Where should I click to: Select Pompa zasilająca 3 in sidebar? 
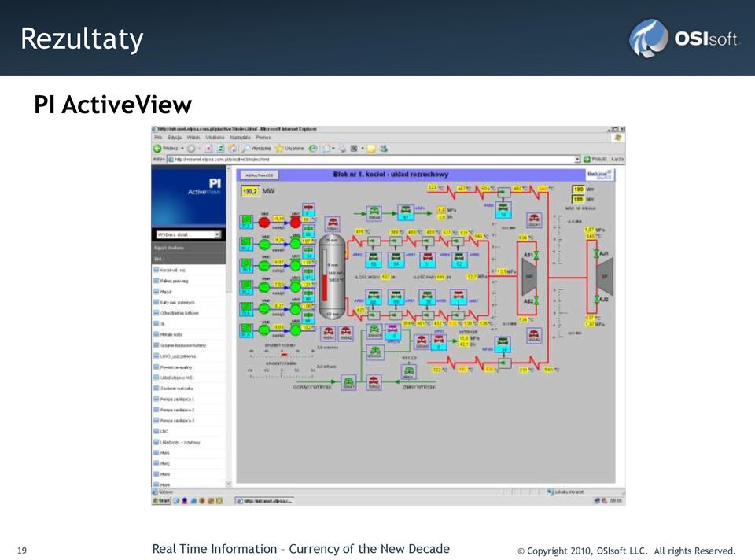click(x=177, y=420)
